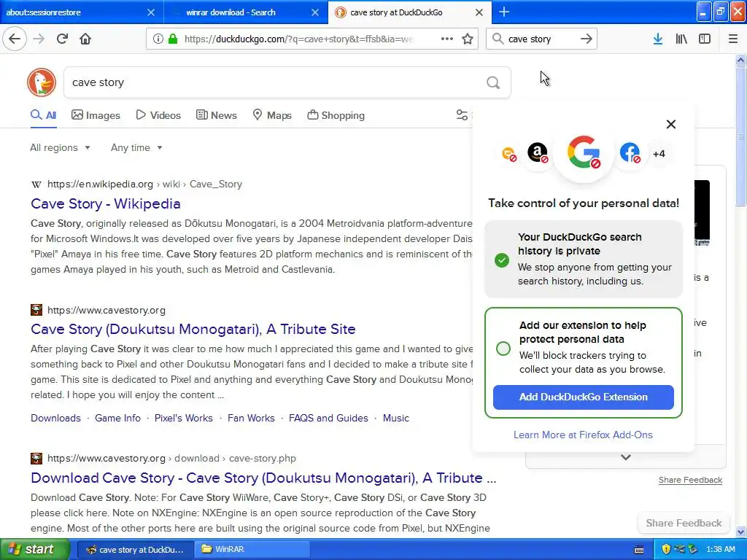Switch to about:sessionrestore tab

click(x=82, y=12)
